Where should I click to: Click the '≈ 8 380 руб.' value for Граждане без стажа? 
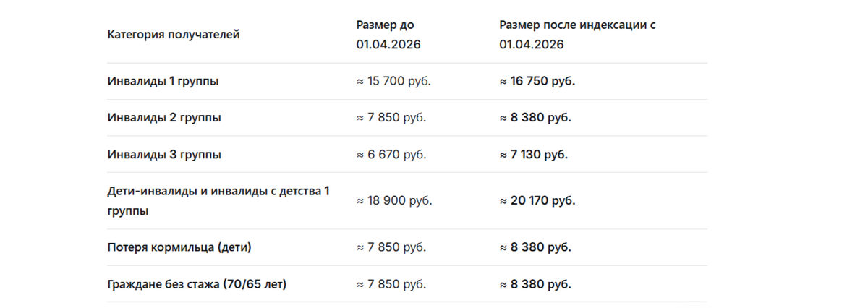pyautogui.click(x=535, y=284)
